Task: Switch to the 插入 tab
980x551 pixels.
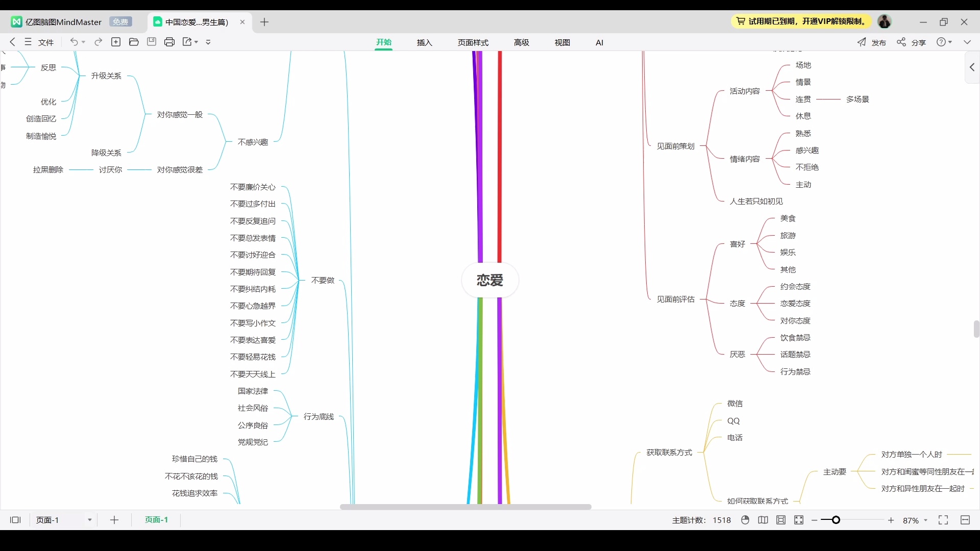Action: pos(424,42)
